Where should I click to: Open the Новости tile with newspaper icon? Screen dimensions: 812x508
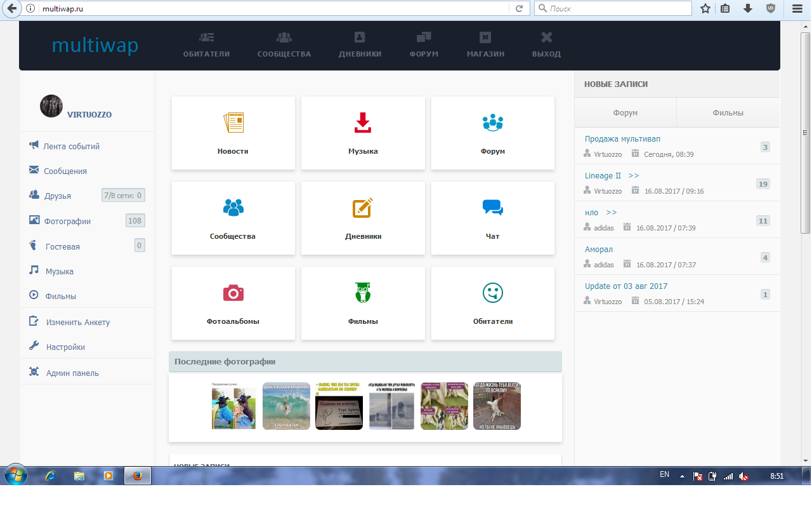tap(233, 123)
